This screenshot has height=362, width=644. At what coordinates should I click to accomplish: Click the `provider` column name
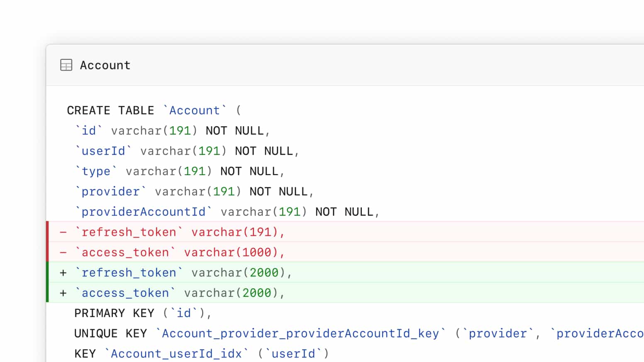110,192
